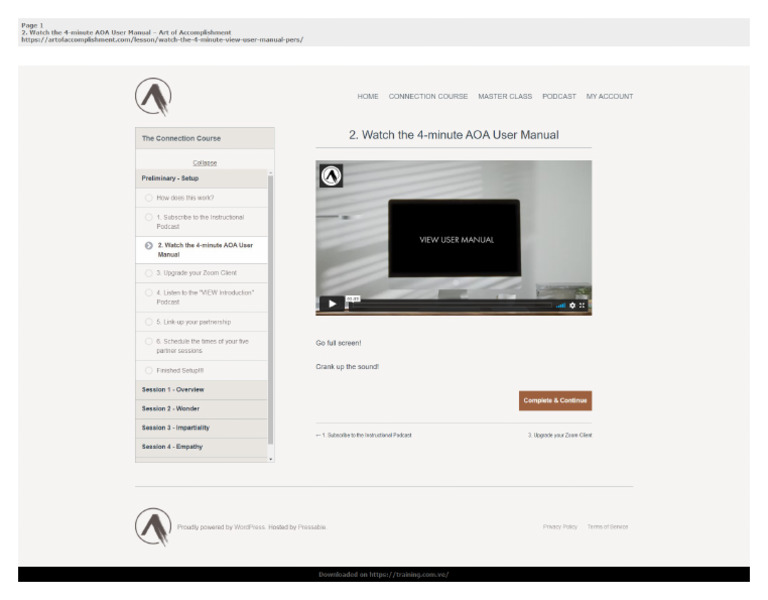Click current lesson arrow circle icon
This screenshot has width=768, height=600.
[149, 245]
